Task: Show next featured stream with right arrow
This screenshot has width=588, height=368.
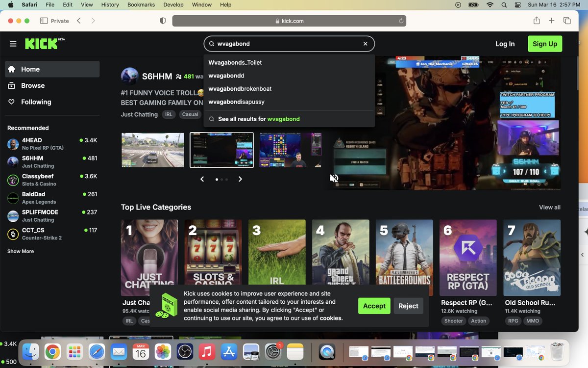Action: point(240,179)
